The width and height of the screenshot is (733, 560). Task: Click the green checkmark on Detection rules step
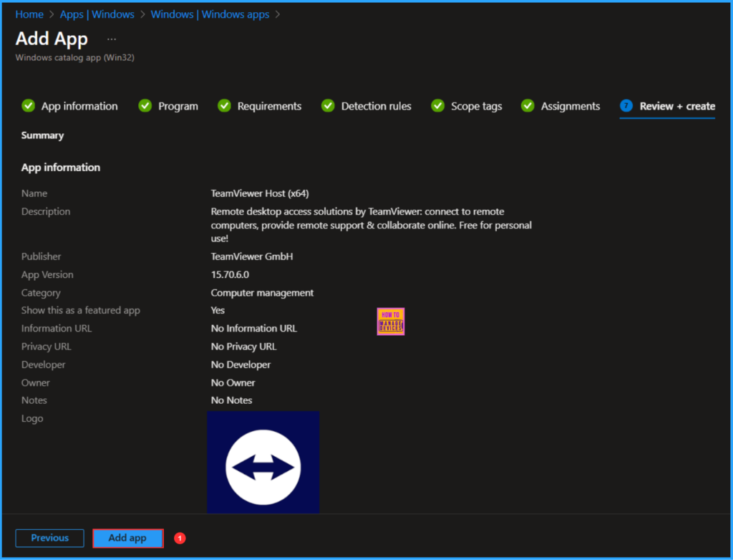[328, 105]
